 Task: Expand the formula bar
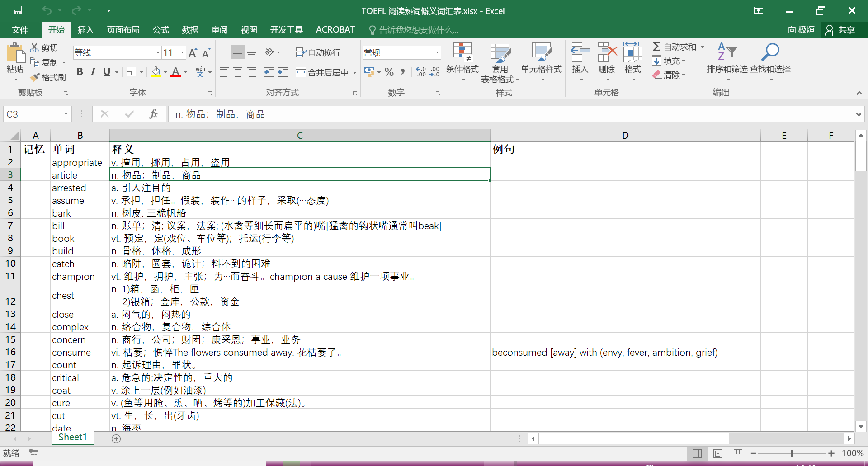(x=859, y=114)
